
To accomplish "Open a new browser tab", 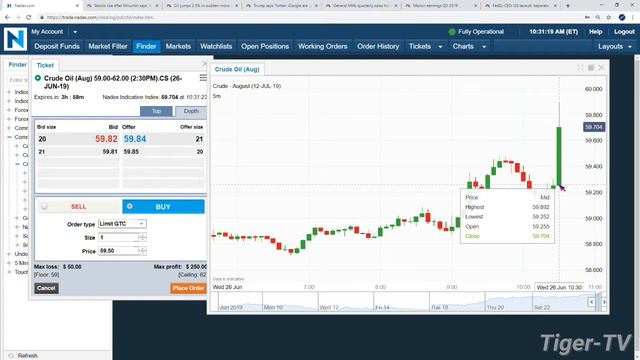I will click(x=568, y=6).
